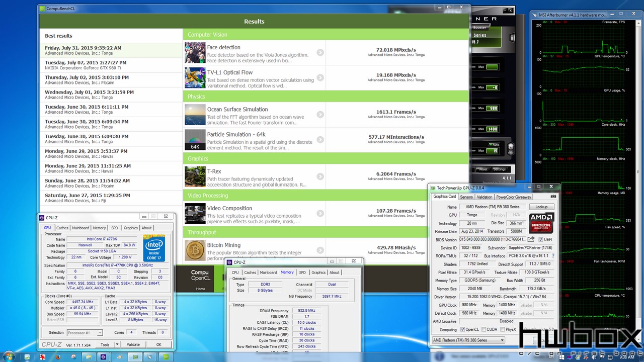
Task: Click GPU-Z BIOS export share icon
Action: tap(531, 239)
